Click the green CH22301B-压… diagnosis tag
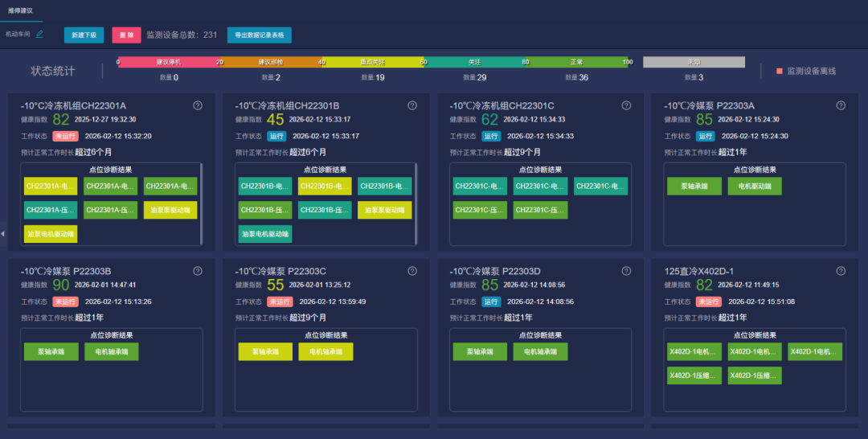The height and width of the screenshot is (439, 868). point(264,210)
